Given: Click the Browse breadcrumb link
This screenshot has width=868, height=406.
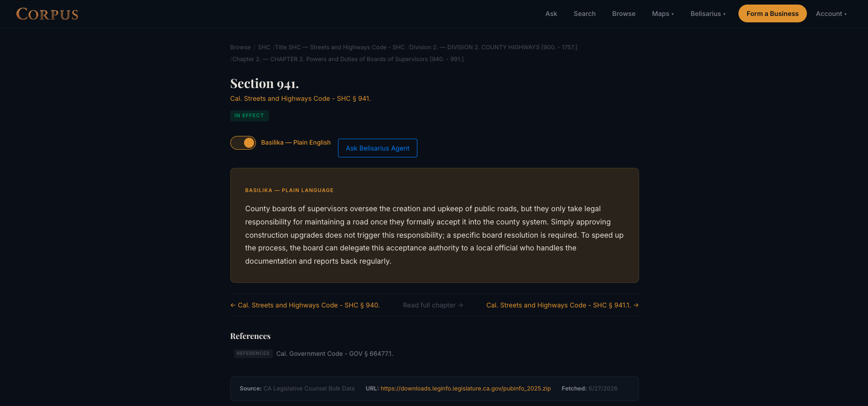Looking at the screenshot, I should [240, 47].
